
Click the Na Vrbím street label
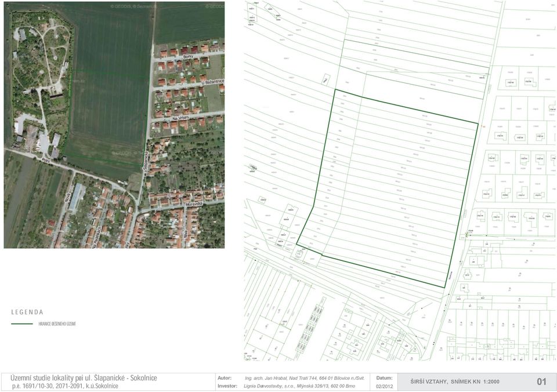(181, 118)
